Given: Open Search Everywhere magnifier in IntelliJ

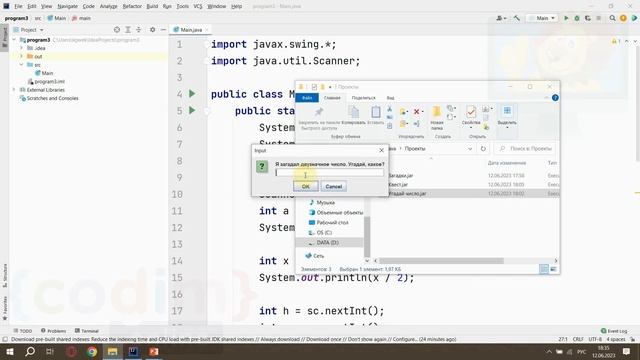Looking at the screenshot, I should click(612, 18).
